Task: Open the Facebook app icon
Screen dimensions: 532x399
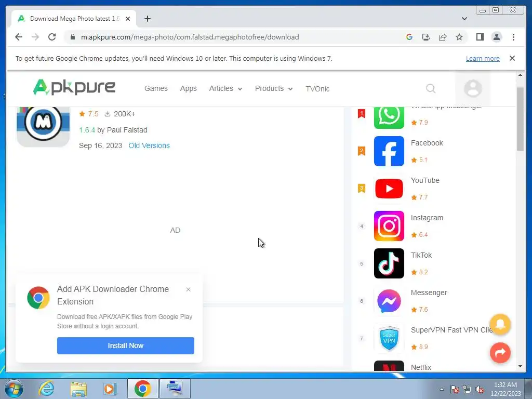Action: pyautogui.click(x=389, y=151)
